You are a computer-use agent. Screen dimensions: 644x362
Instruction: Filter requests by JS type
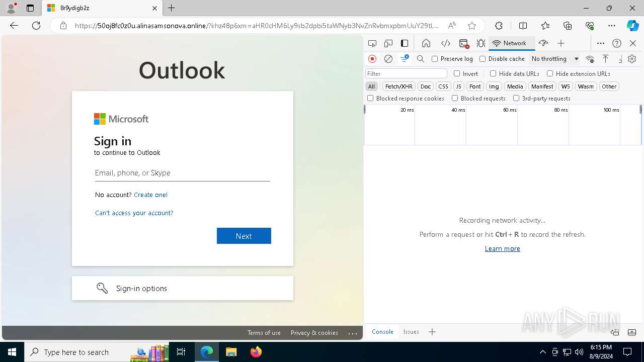[458, 86]
